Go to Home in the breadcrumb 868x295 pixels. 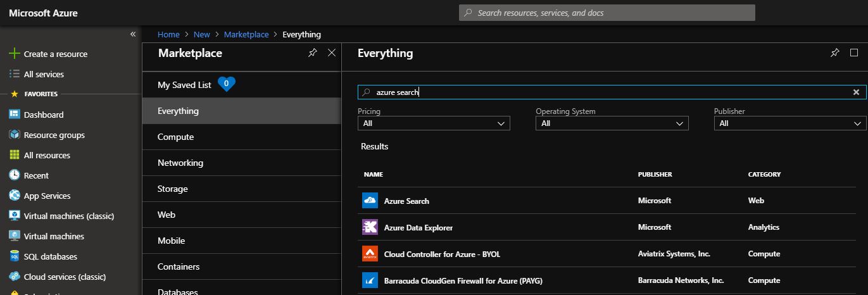point(168,34)
